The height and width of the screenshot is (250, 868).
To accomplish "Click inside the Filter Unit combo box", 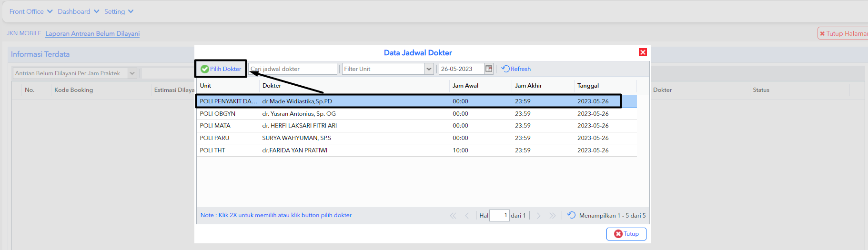I will coord(383,69).
